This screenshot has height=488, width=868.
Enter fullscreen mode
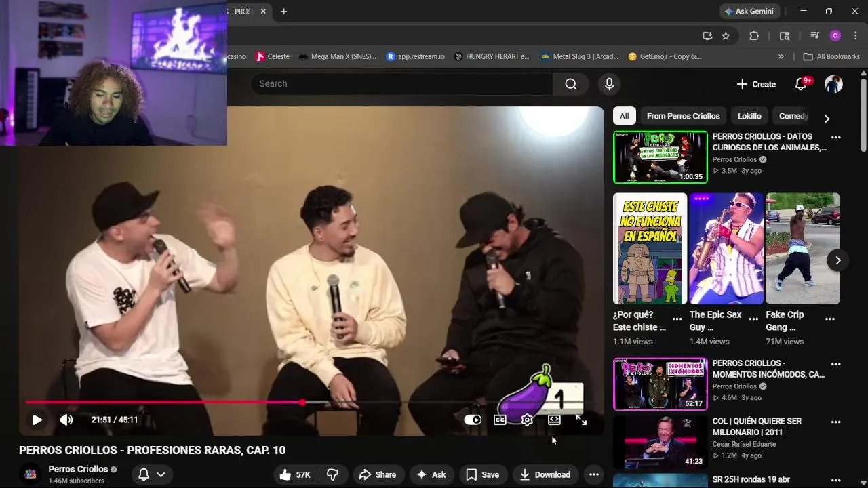pos(581,420)
